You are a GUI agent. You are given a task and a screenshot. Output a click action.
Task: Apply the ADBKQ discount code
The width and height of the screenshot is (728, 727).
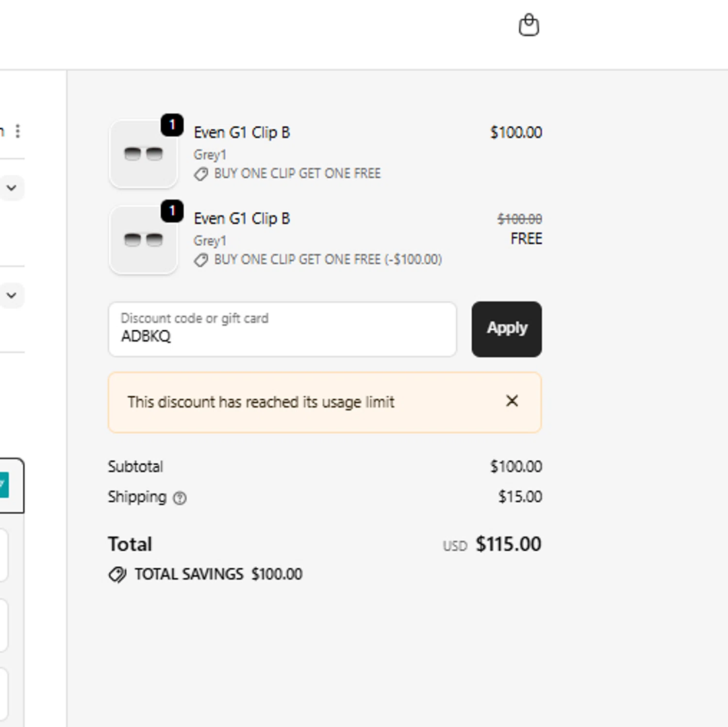point(507,329)
